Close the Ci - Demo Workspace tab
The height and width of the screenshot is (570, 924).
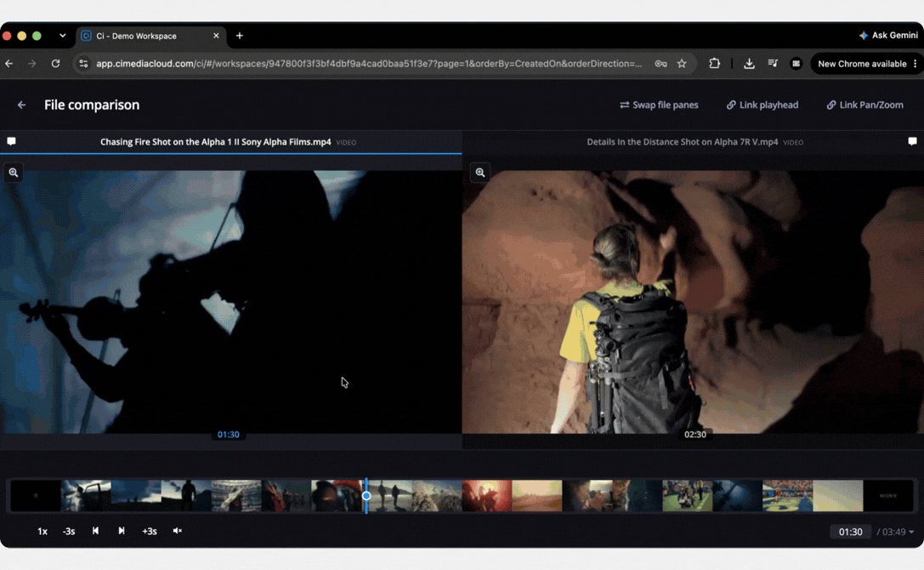216,36
